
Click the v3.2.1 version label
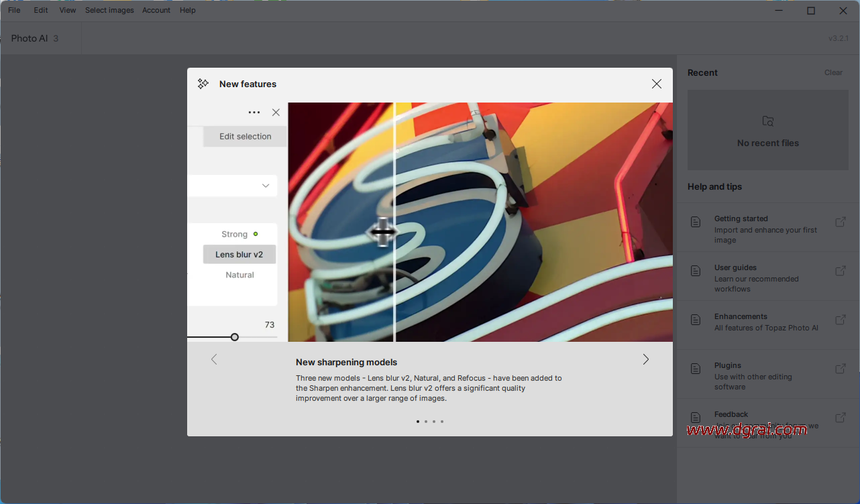[x=839, y=38]
